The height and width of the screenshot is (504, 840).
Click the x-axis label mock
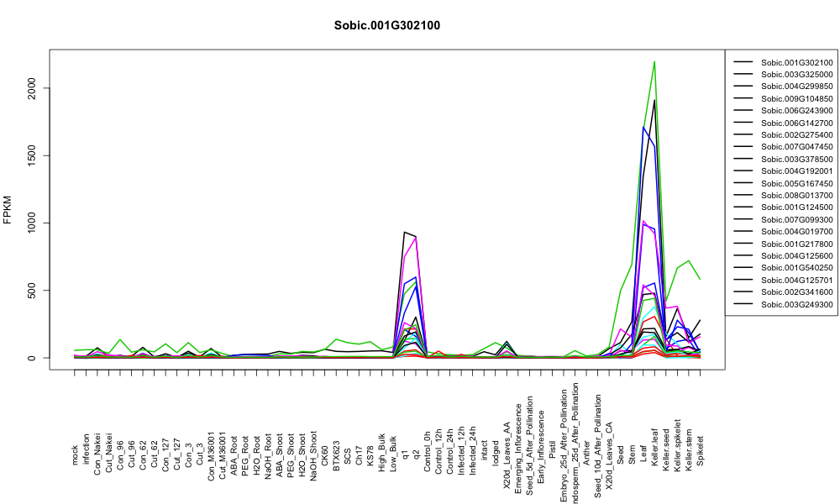point(75,454)
